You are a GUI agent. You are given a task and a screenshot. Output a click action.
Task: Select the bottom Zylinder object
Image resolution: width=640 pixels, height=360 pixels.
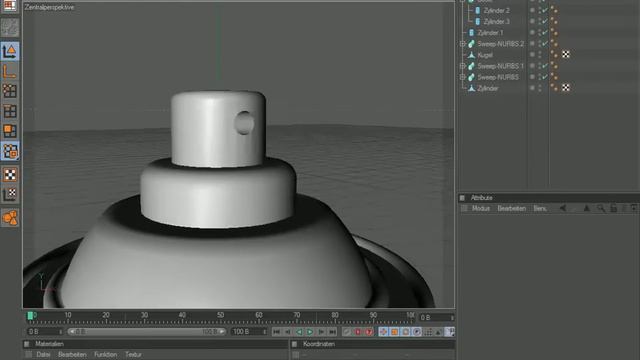[x=488, y=88]
